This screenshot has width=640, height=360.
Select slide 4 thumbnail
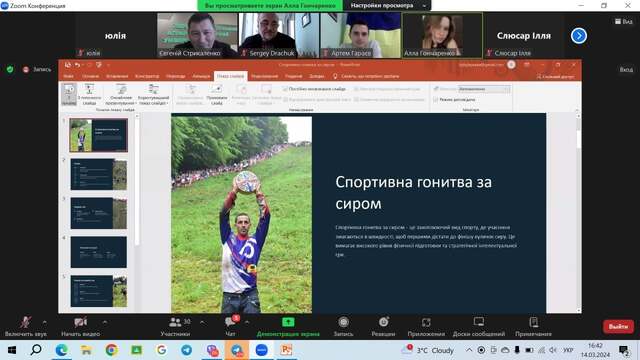coord(98,252)
